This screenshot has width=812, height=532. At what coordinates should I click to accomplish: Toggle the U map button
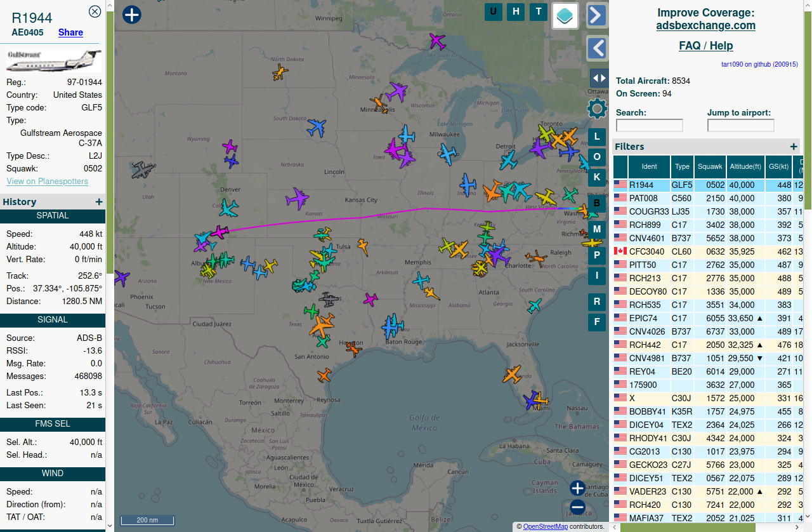(x=493, y=11)
